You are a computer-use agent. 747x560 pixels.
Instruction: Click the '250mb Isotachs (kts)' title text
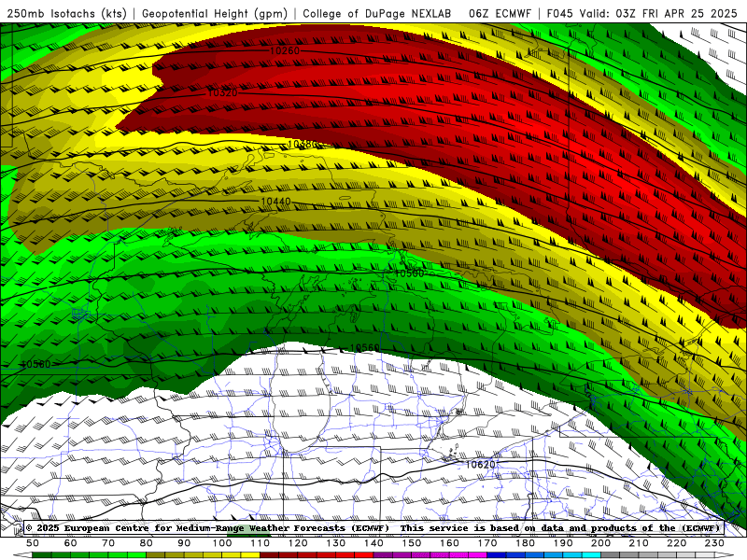click(x=66, y=13)
